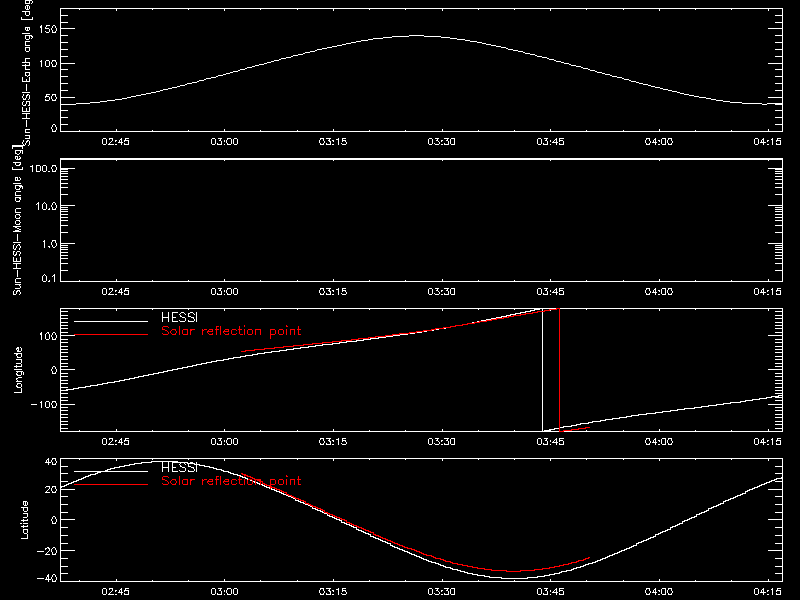
Task: Click the HESSI legend label in Latitude panel
Action: (179, 467)
